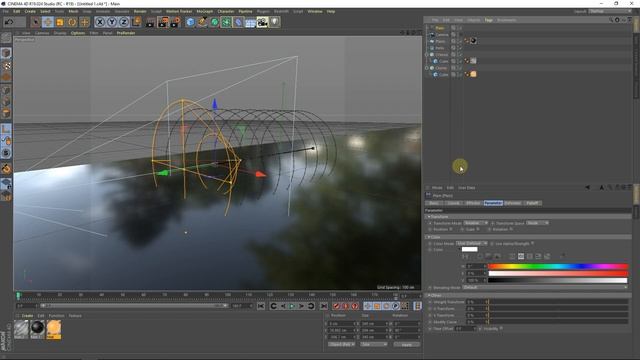Activate the Rotate tool

pos(72,22)
